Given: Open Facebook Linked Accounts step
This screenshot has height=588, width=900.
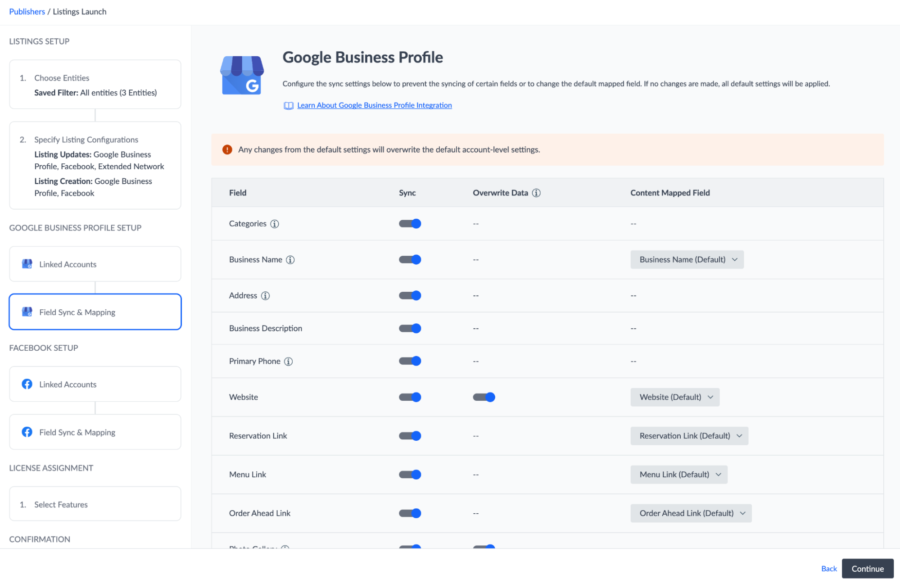Looking at the screenshot, I should [x=95, y=384].
